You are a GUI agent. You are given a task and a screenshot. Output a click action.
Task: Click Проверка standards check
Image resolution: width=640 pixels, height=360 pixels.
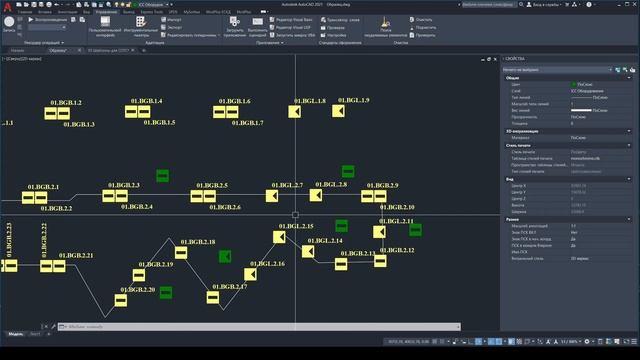pyautogui.click(x=333, y=28)
